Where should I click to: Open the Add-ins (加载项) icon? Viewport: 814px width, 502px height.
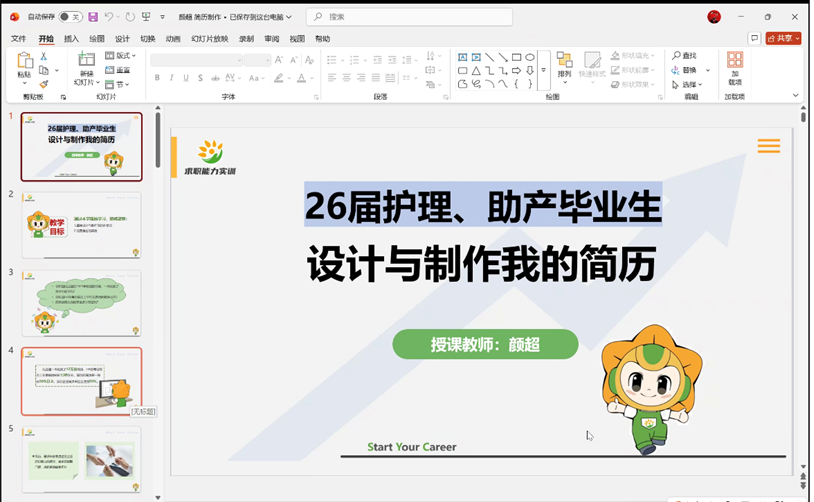coord(735,66)
